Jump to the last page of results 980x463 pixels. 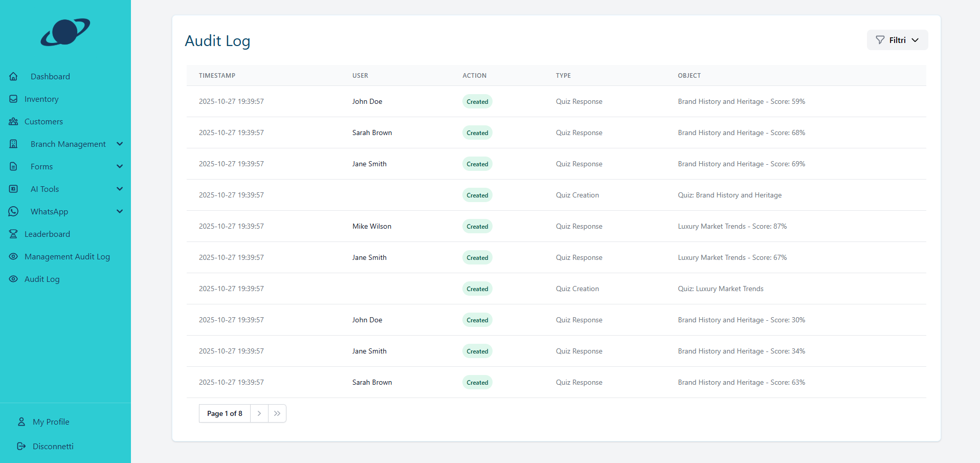277,413
